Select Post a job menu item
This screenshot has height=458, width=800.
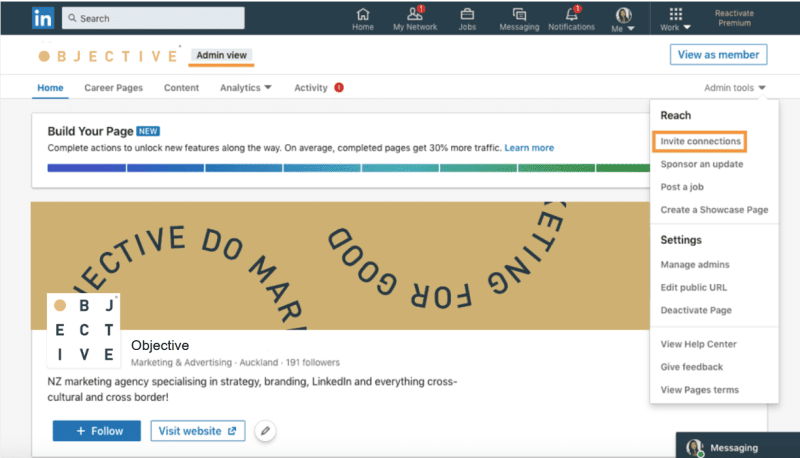pyautogui.click(x=682, y=187)
